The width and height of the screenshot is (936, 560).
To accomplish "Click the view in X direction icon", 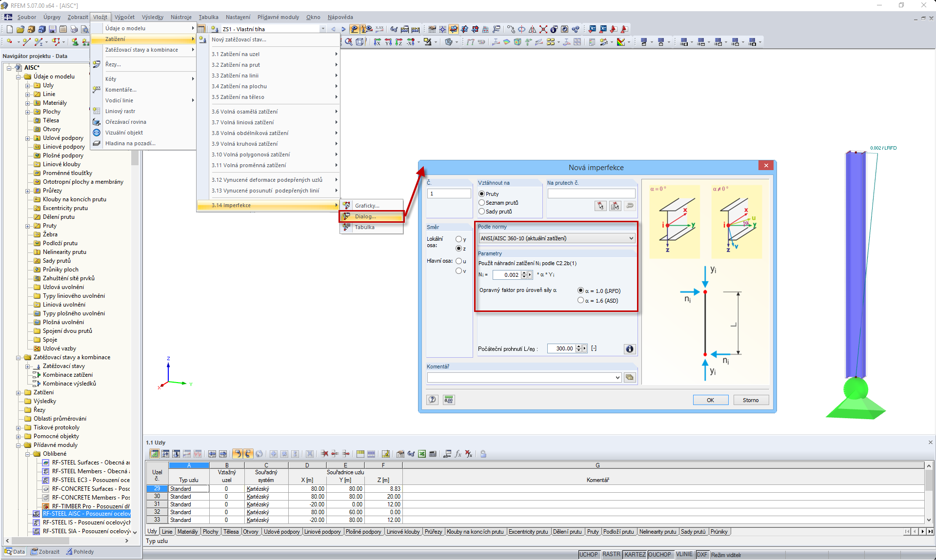I will 378,42.
